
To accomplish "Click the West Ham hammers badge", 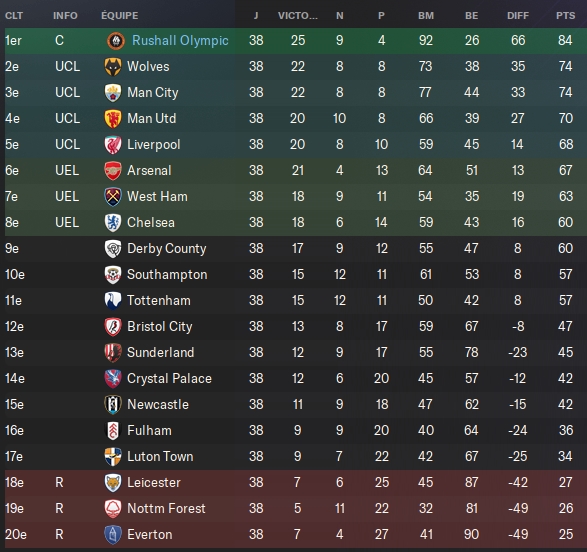I will [113, 196].
